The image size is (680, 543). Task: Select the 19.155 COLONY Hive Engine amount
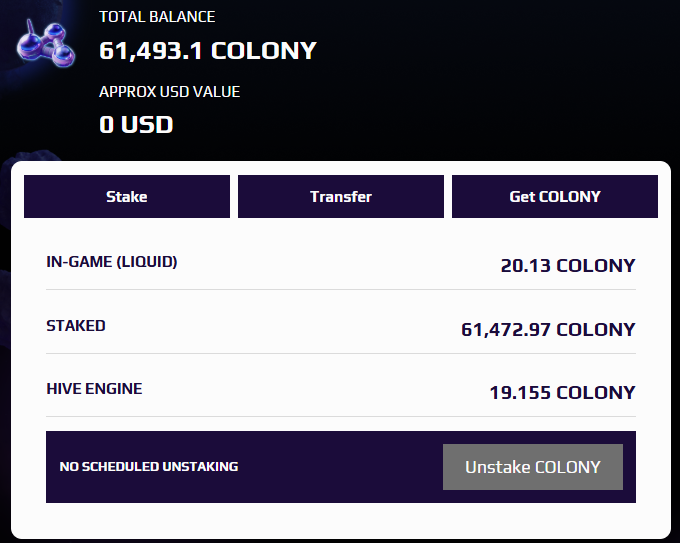point(562,393)
